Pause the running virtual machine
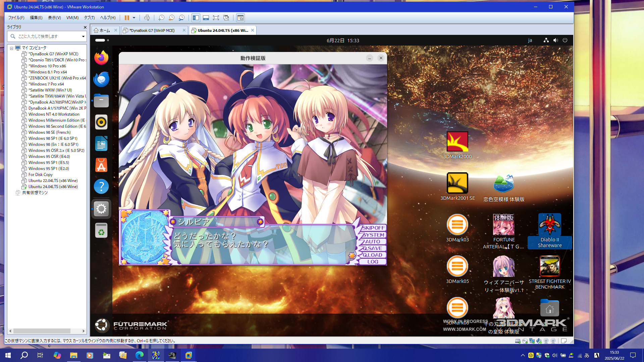644x362 pixels. tap(127, 18)
